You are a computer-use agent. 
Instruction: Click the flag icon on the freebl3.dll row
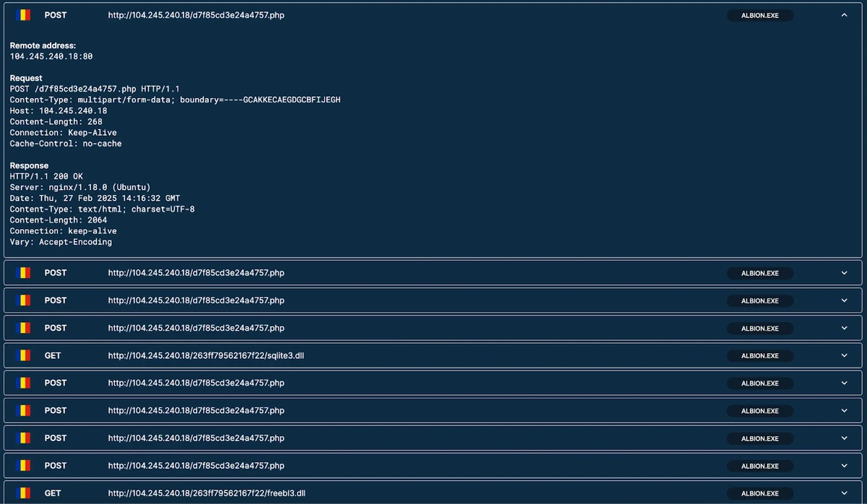[x=23, y=493]
